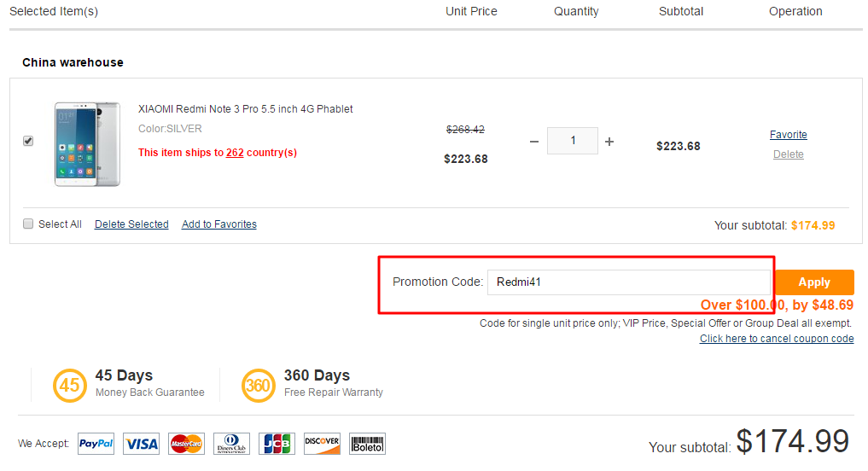Delete the Redmi Note 3 item

[789, 154]
